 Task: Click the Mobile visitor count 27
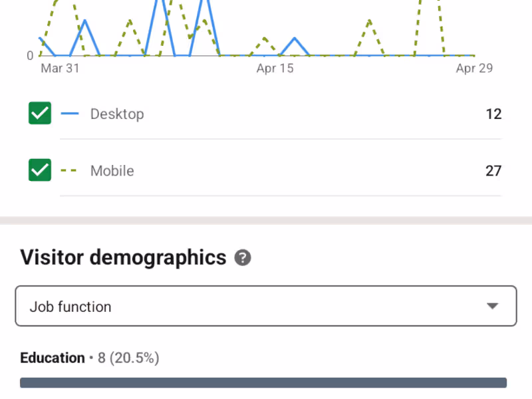coord(493,172)
